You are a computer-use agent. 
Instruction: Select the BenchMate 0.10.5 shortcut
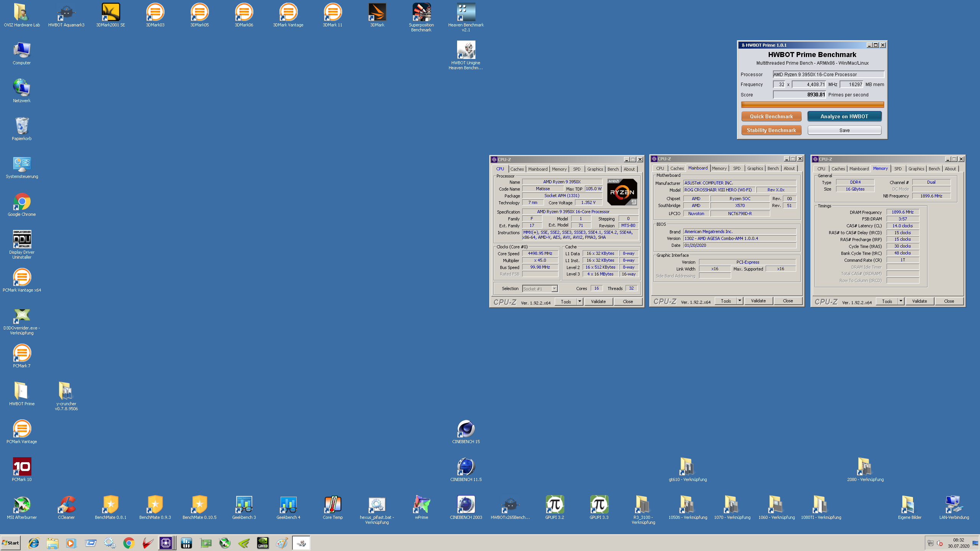pos(199,508)
